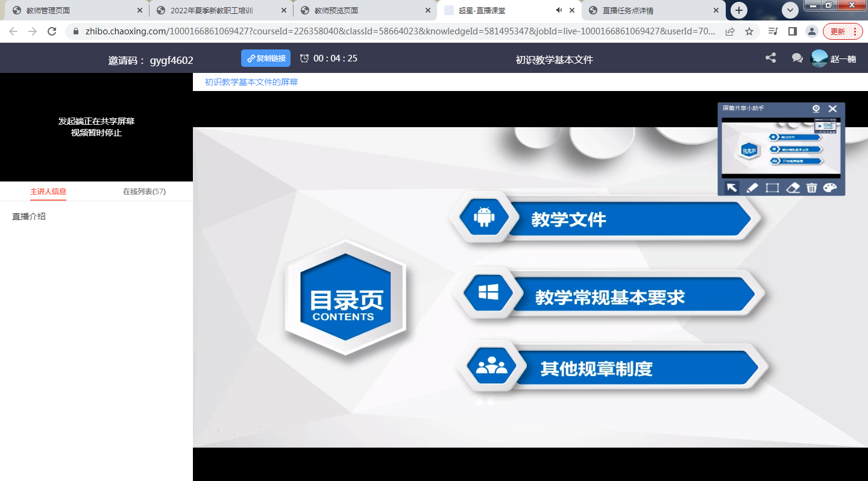Click the share icon in header
868x481 pixels.
click(770, 58)
